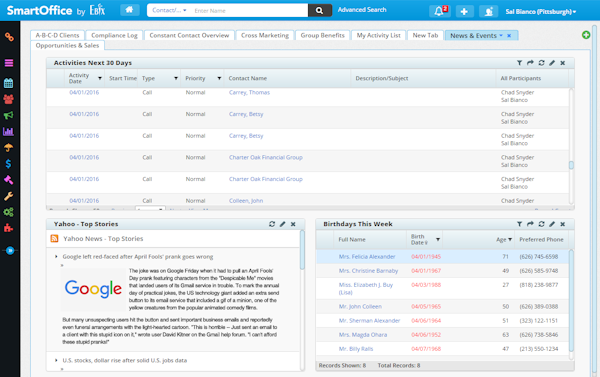This screenshot has width=600, height=377.
Task: Switch to the Cross Marketing tab
Action: (x=265, y=35)
